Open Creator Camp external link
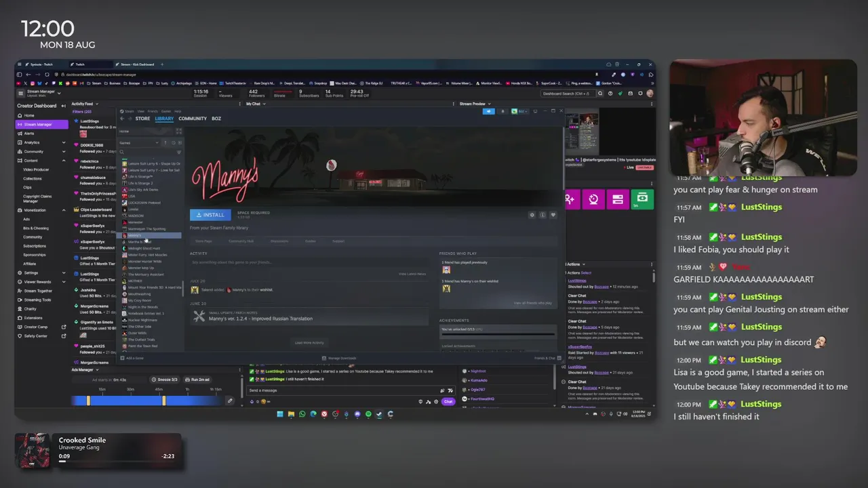The width and height of the screenshot is (868, 488). pos(42,327)
